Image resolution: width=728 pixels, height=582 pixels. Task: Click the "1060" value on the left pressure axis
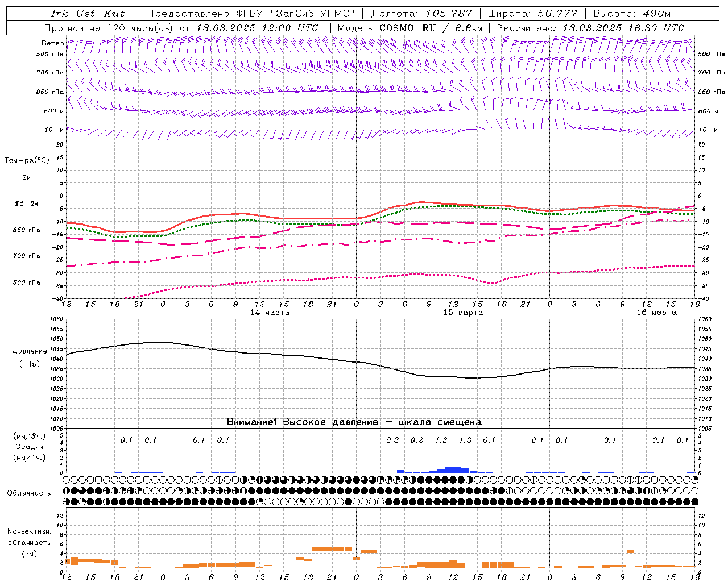point(57,319)
